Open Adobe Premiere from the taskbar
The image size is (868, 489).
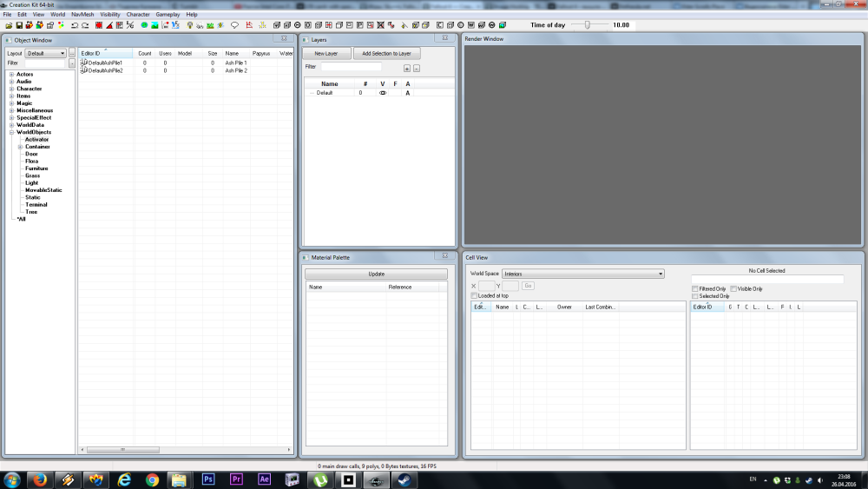point(236,479)
